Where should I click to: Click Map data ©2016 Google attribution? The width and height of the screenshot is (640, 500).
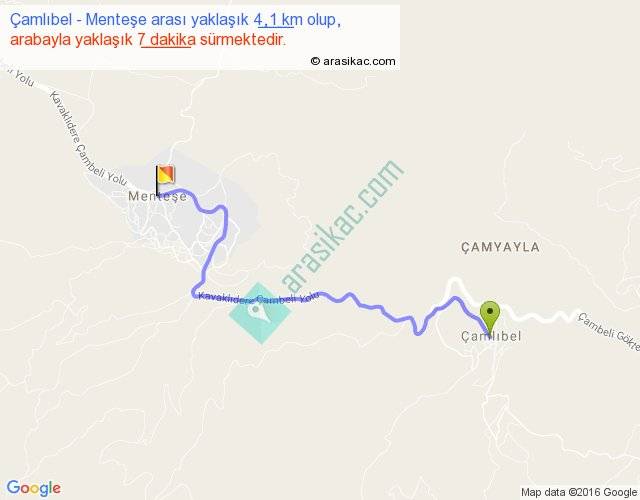[x=579, y=492]
